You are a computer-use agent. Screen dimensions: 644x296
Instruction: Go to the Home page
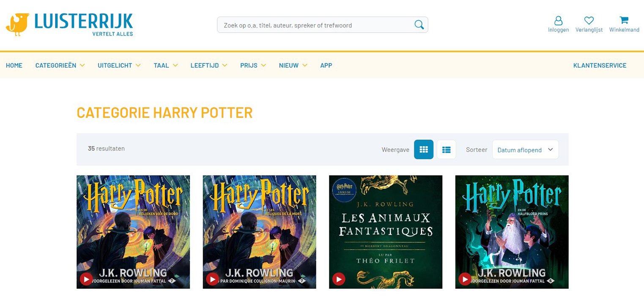14,66
